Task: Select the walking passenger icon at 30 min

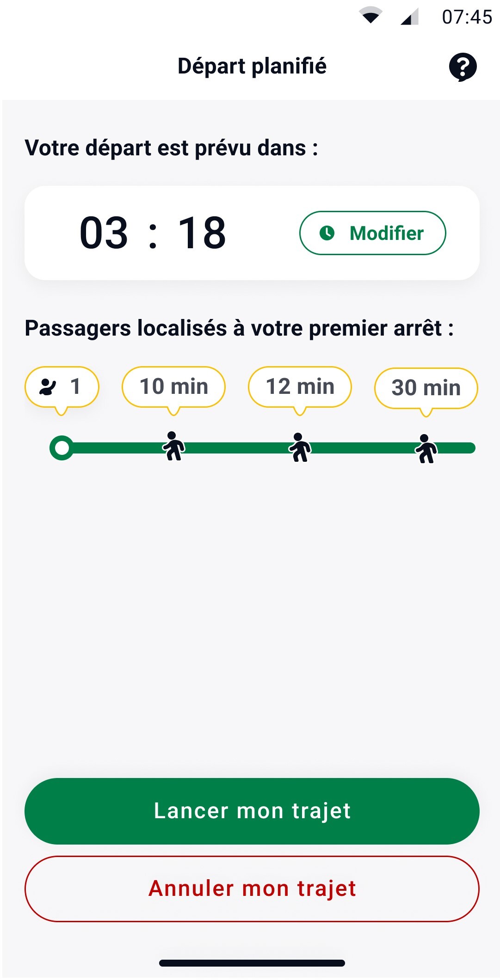Action: (x=426, y=448)
